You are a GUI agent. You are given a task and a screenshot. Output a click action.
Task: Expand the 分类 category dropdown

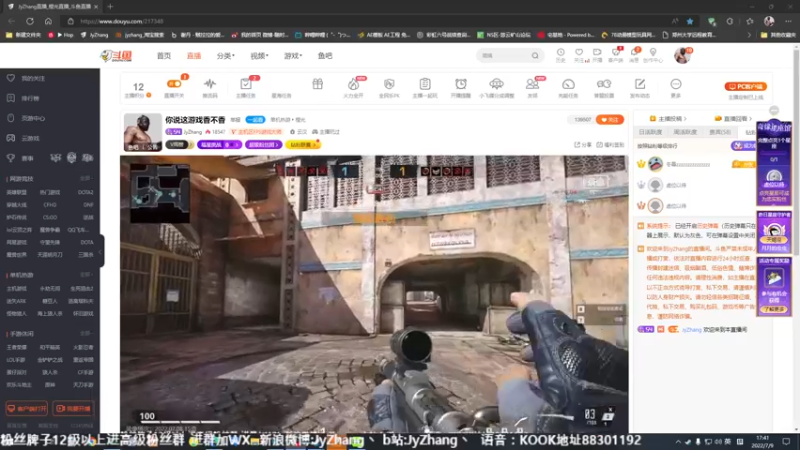(225, 56)
